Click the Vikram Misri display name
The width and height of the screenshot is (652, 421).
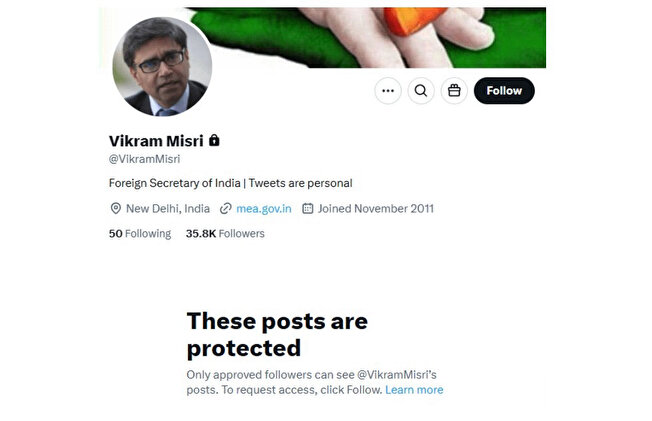pos(156,141)
